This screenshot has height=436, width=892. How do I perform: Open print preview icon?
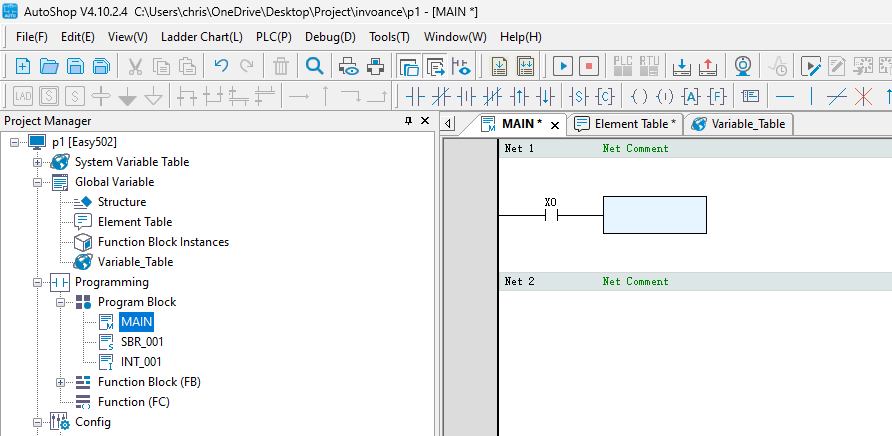(349, 66)
